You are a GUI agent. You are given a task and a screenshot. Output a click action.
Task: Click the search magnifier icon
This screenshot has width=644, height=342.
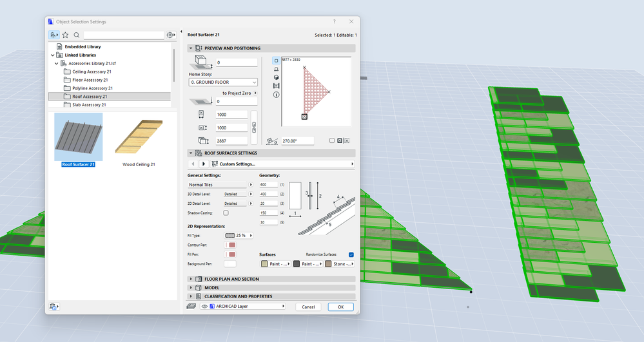[77, 35]
